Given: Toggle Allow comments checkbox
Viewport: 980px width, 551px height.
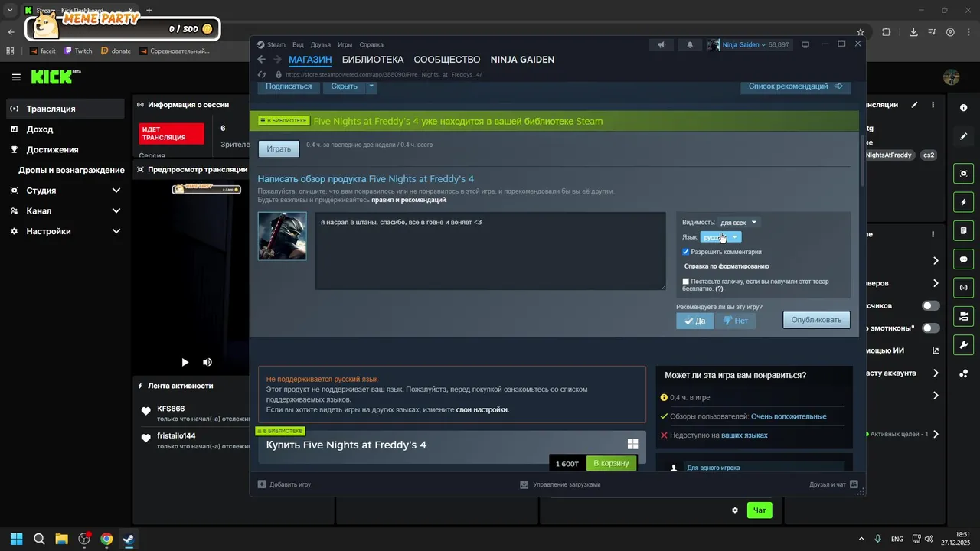Looking at the screenshot, I should pyautogui.click(x=686, y=252).
